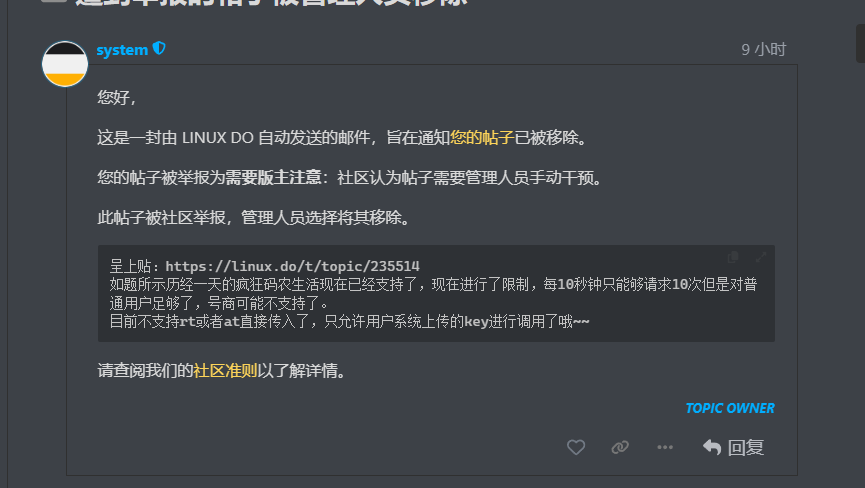Open the system user avatar
Screen dimensions: 865x488
click(65, 64)
